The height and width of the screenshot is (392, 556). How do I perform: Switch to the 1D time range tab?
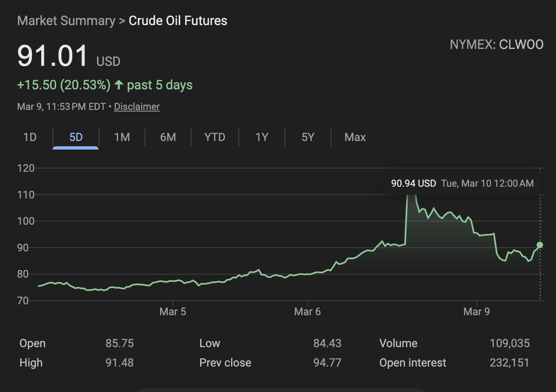pos(30,137)
